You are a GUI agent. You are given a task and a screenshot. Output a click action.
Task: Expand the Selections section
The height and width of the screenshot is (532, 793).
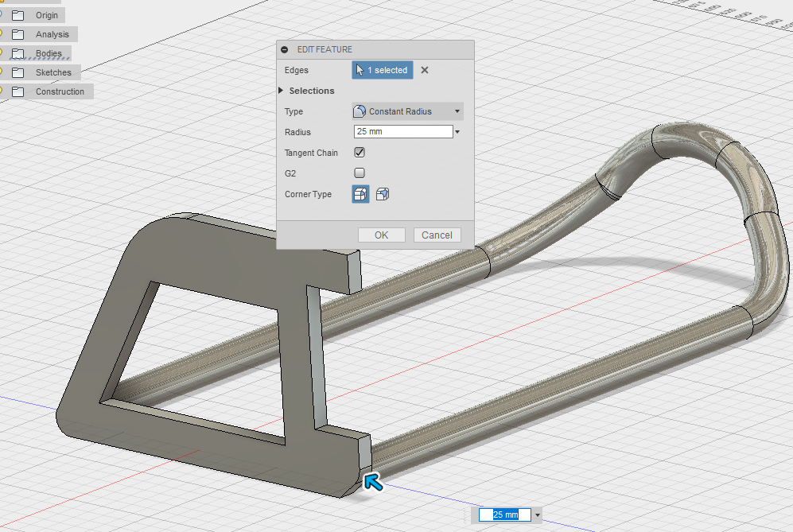tap(282, 91)
